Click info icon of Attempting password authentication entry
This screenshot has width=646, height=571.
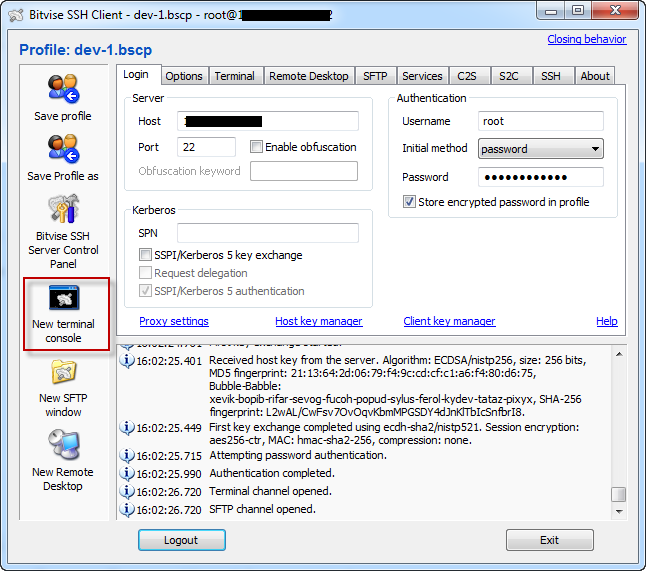point(127,455)
